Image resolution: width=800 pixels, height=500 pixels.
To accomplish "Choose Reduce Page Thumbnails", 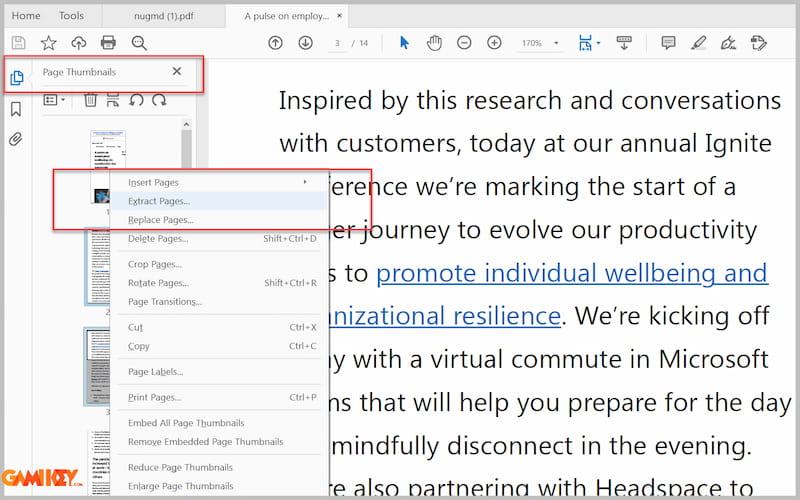I will (219, 467).
